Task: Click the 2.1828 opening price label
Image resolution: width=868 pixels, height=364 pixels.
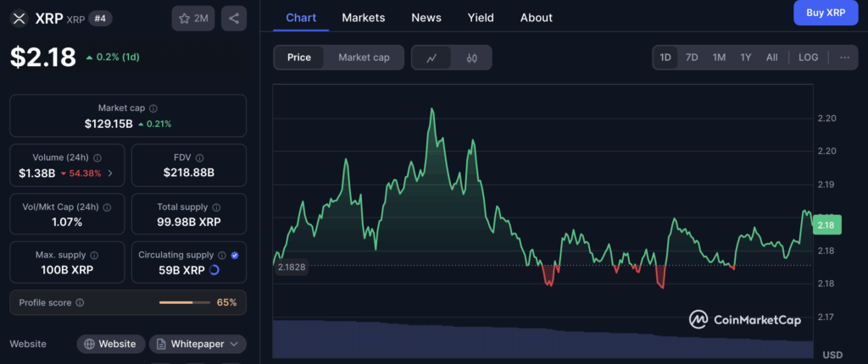Action: tap(292, 267)
